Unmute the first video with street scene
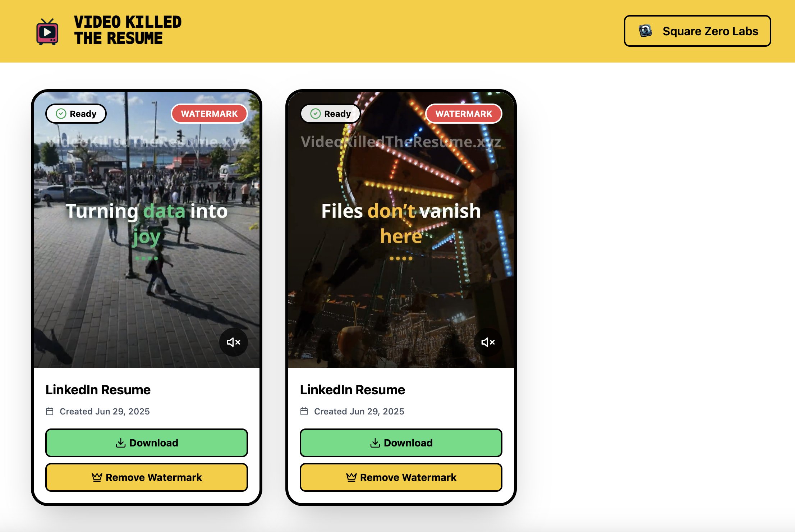795x532 pixels. coord(234,342)
